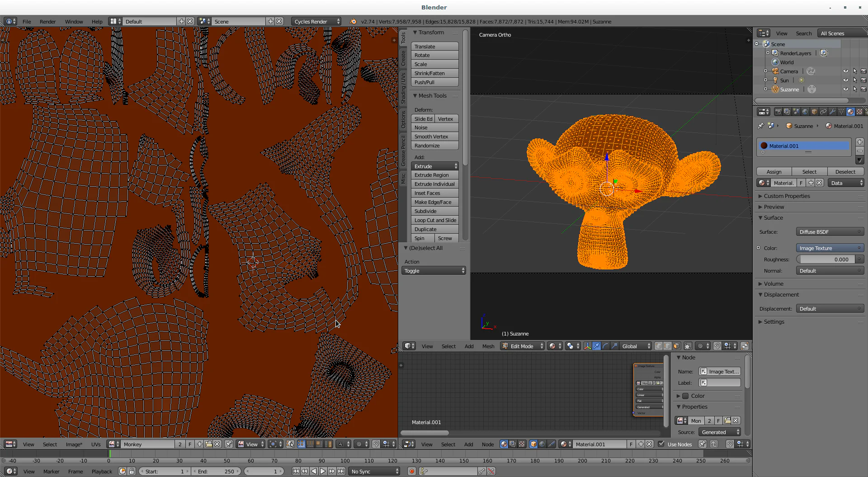Switch to vertex select mode icon
This screenshot has height=477, width=868.
[659, 346]
